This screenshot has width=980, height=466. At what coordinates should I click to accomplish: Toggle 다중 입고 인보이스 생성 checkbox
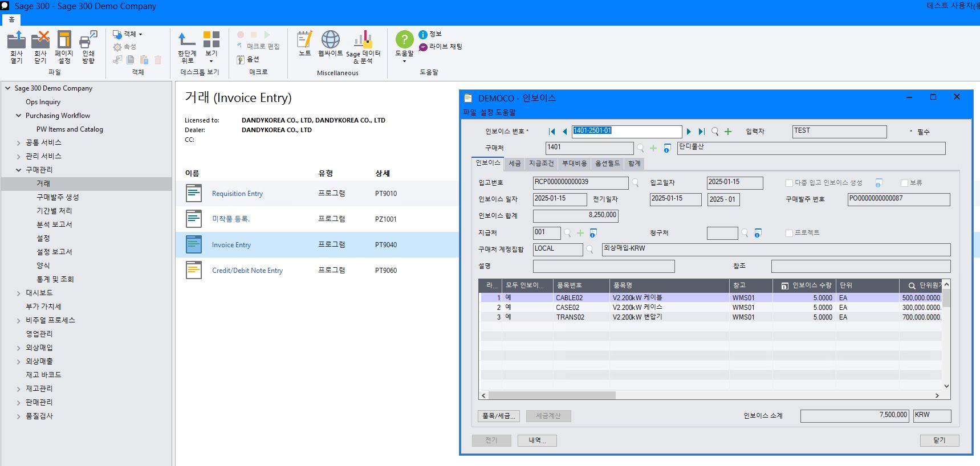789,183
